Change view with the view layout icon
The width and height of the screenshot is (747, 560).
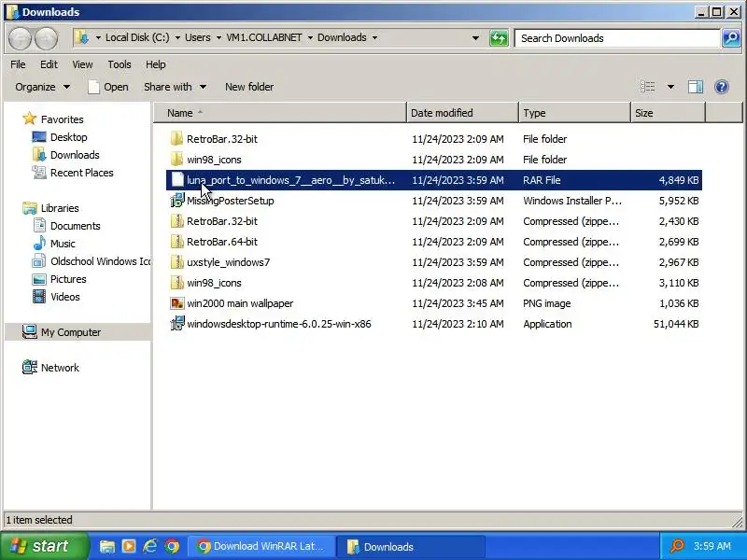[647, 87]
